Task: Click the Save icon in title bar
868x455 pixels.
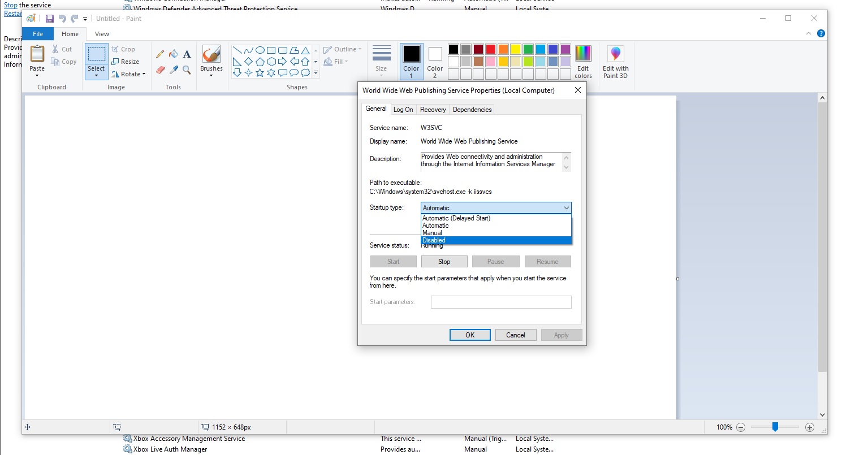Action: pyautogui.click(x=50, y=19)
